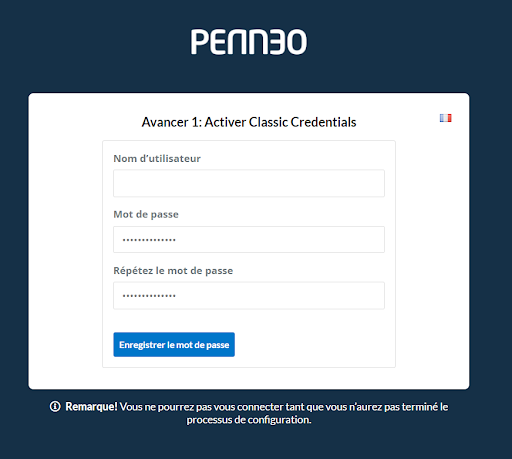Click the info icon beside Remarque
512x459 pixels.
[55, 406]
